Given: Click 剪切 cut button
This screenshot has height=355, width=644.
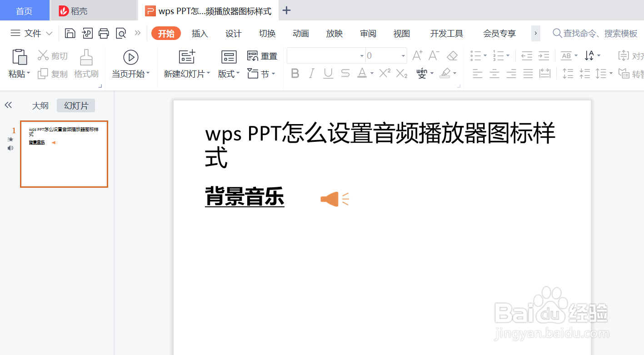Looking at the screenshot, I should (53, 56).
